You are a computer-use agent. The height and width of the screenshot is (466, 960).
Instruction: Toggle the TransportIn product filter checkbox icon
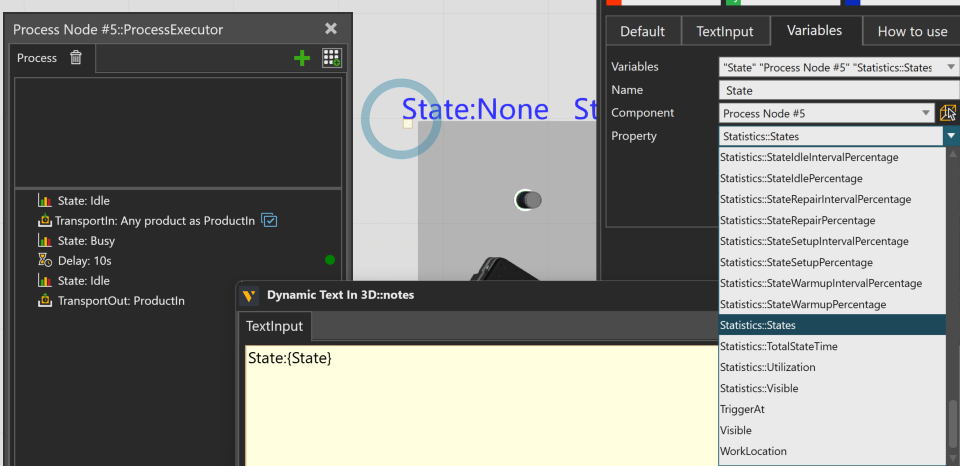coord(269,220)
